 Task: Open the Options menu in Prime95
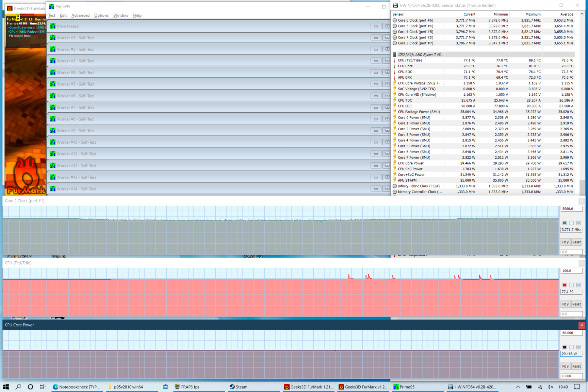click(101, 15)
